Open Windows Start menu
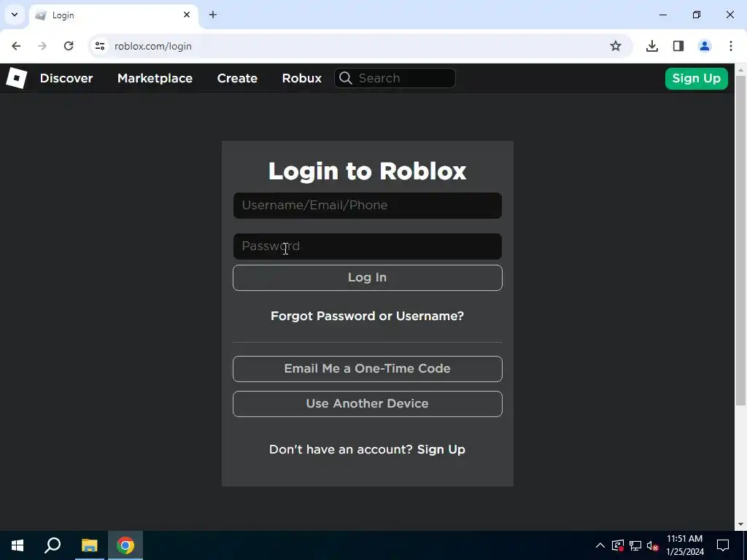 click(18, 545)
